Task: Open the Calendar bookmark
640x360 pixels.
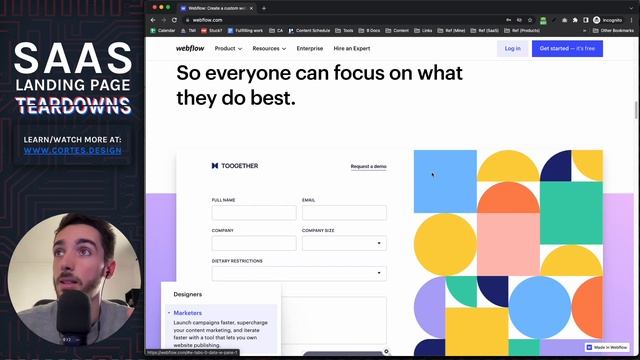Action: click(x=163, y=31)
